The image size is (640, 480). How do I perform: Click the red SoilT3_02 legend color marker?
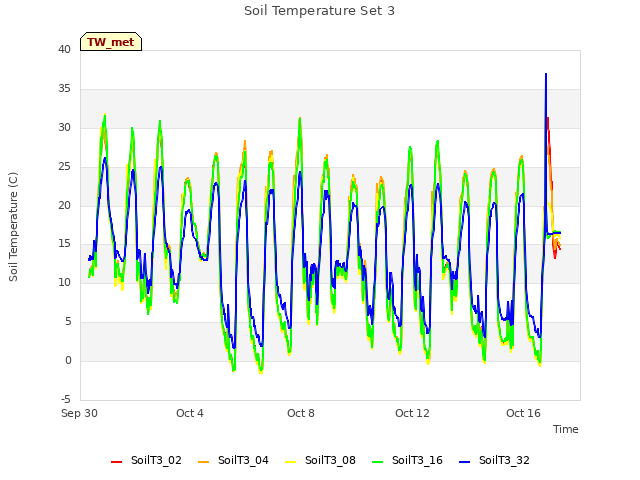[116, 462]
